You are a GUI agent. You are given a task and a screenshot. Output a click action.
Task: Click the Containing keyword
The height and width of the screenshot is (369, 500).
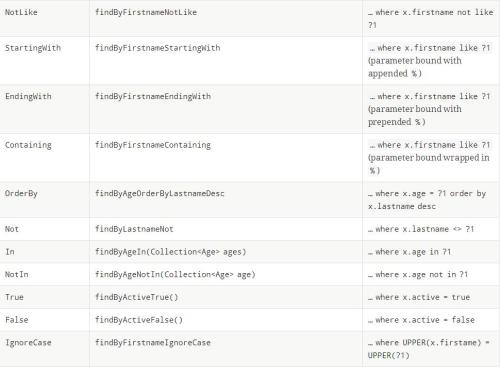(28, 145)
